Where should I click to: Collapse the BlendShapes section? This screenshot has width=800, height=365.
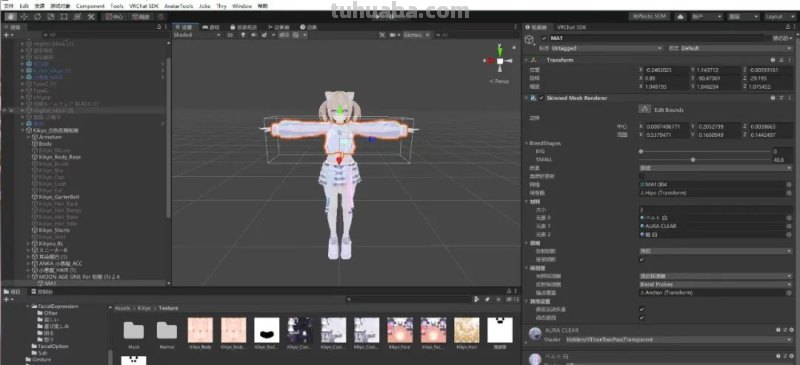coord(527,143)
